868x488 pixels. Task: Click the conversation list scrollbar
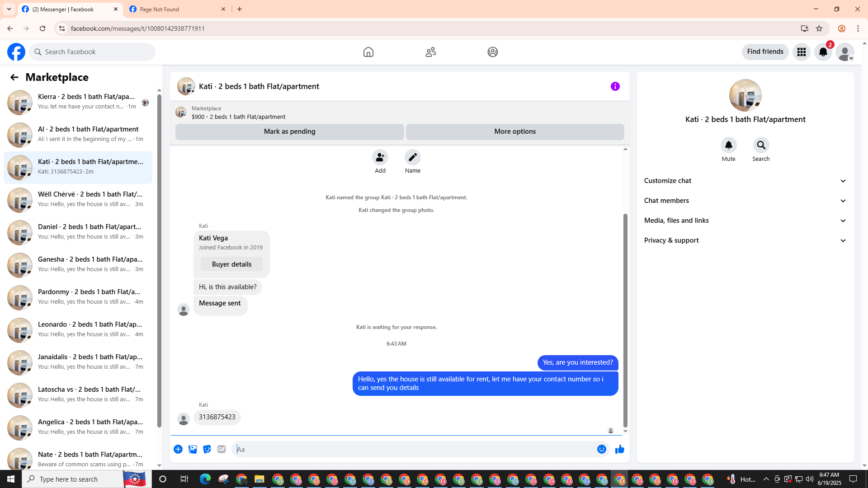click(x=159, y=261)
